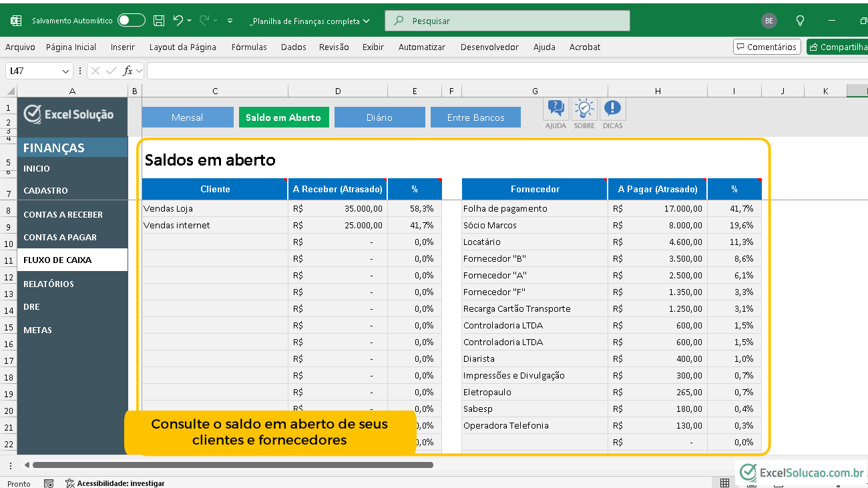868x488 pixels.
Task: Go to DRE in sidebar
Action: [x=31, y=307]
